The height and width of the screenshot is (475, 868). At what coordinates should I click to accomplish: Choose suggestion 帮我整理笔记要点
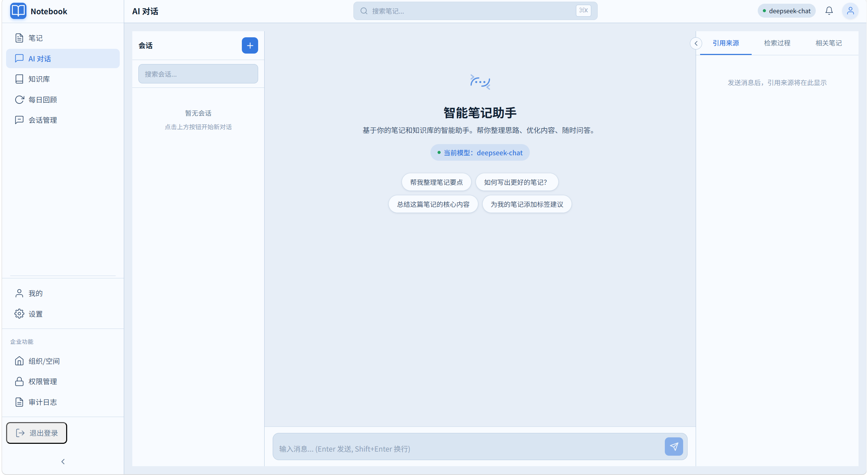[x=436, y=182]
